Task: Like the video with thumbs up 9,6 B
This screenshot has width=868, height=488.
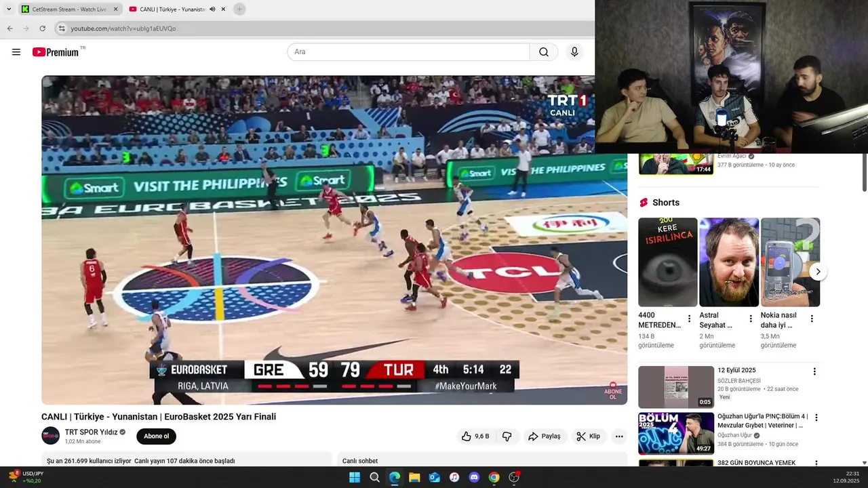Action: coord(475,436)
